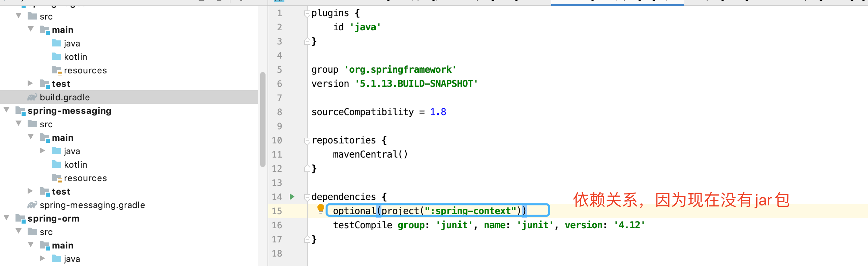This screenshot has width=868, height=266.
Task: Click the testCompile keyword on line 16
Action: click(x=363, y=225)
